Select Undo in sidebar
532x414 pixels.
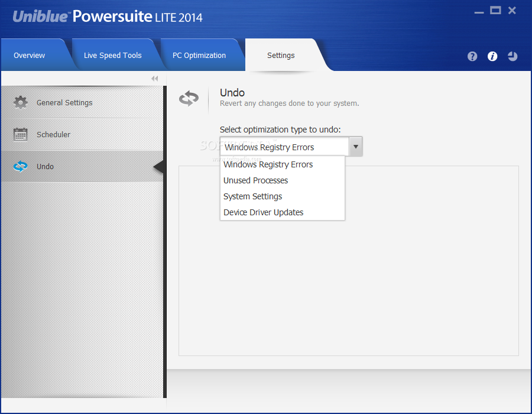[x=82, y=166]
